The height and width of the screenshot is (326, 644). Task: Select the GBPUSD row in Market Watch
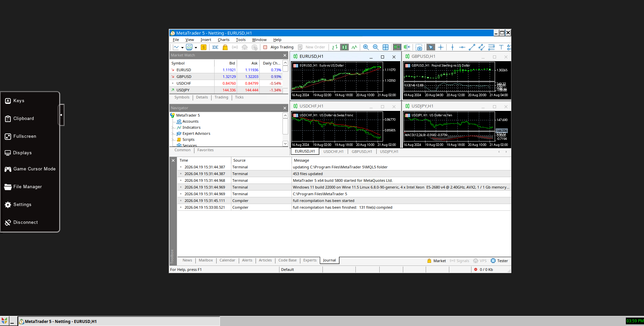tap(226, 77)
